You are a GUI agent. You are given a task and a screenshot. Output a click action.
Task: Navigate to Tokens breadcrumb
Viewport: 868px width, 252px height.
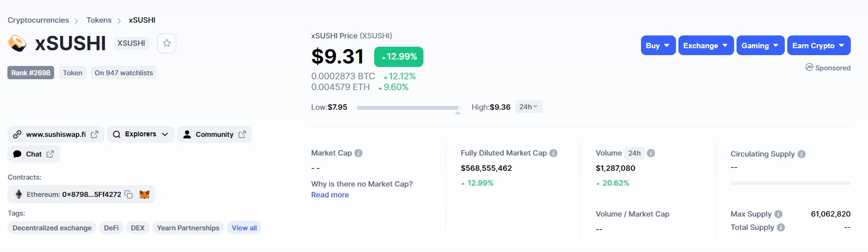pyautogui.click(x=99, y=20)
